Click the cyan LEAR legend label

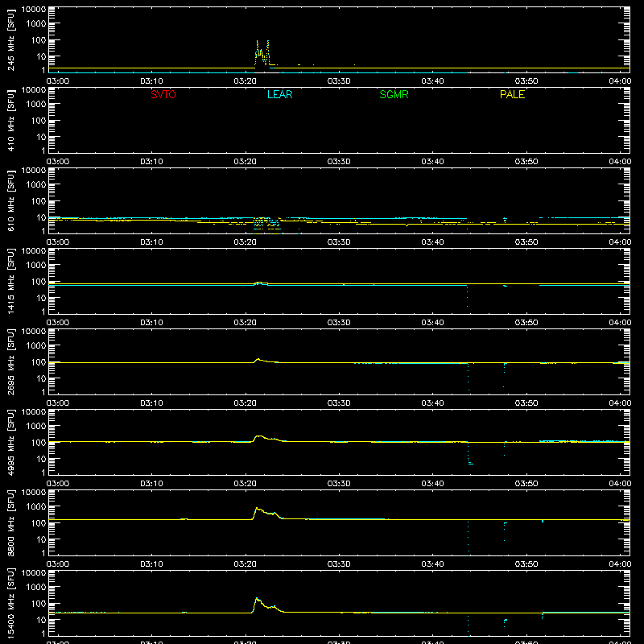point(279,94)
